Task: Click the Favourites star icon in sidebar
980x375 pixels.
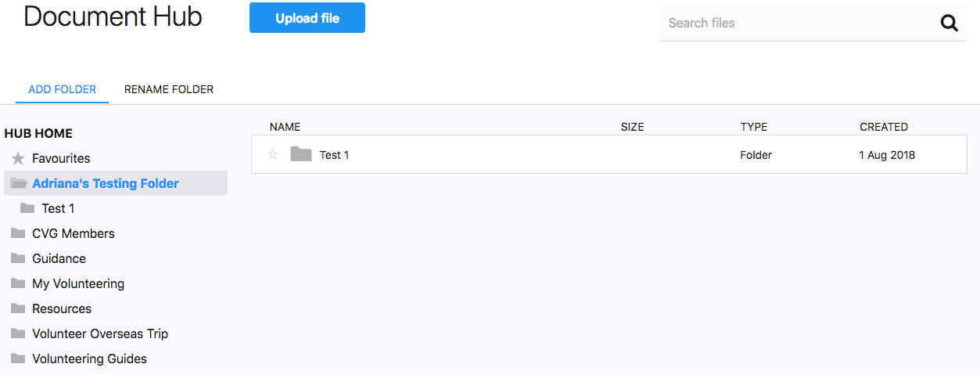Action: pyautogui.click(x=18, y=158)
